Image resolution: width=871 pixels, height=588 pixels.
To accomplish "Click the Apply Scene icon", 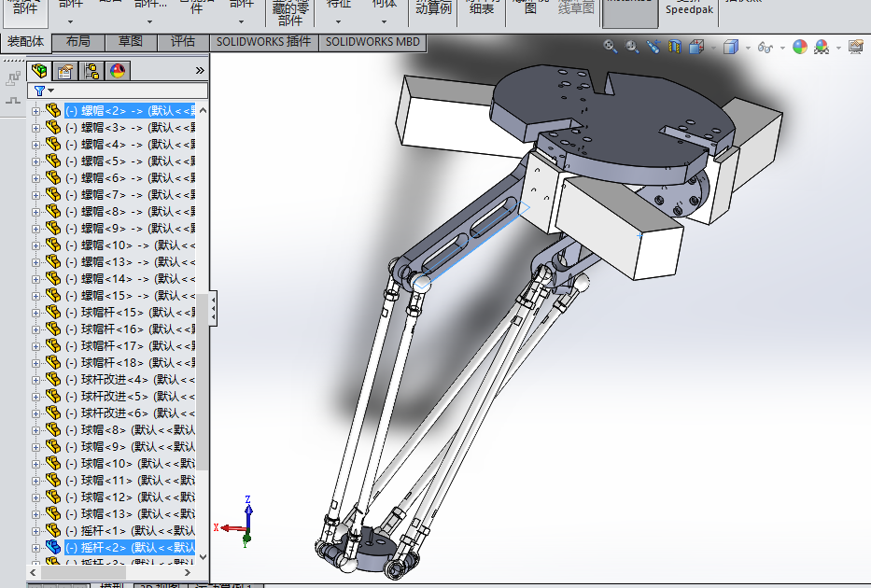I will coord(821,47).
